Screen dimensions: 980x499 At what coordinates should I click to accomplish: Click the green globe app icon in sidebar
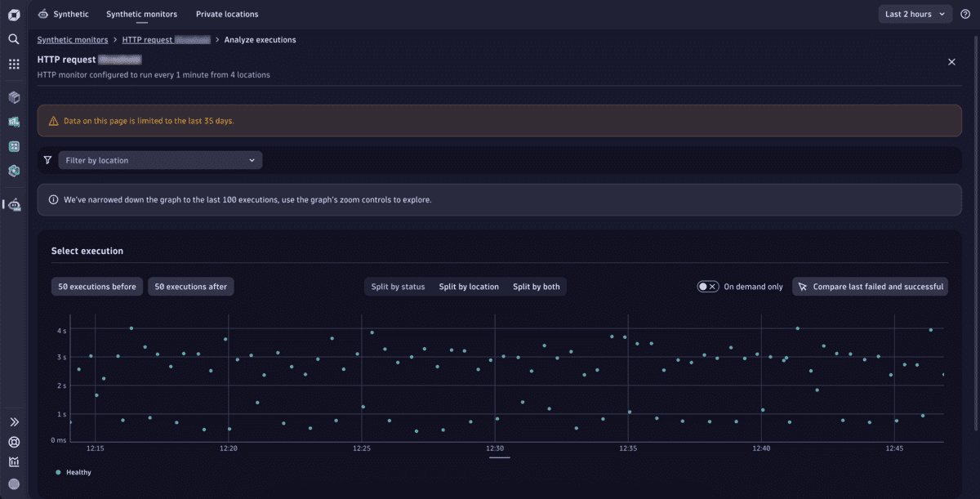[13, 171]
